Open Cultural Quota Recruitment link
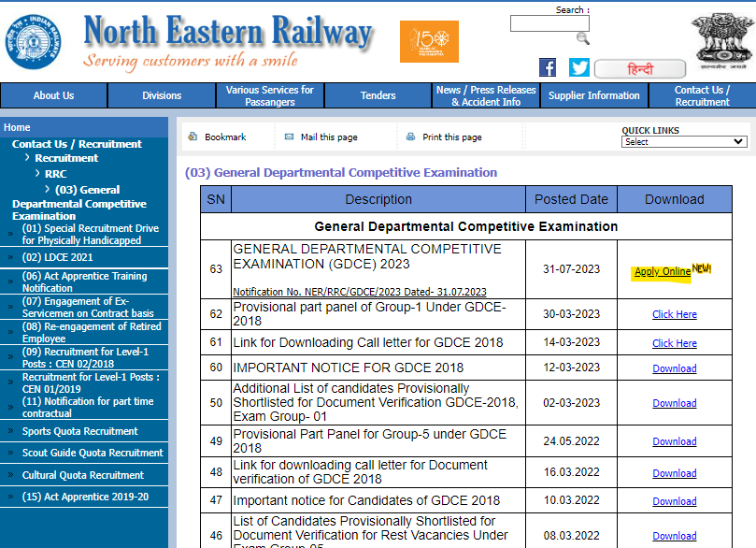 [83, 475]
